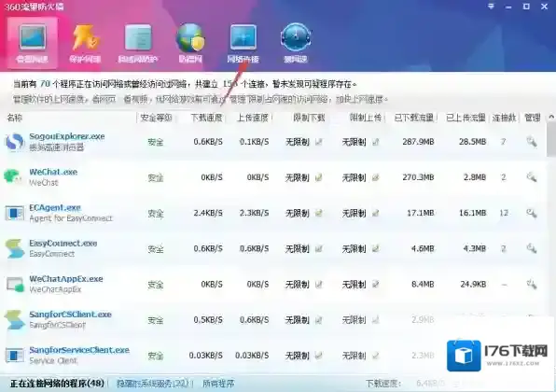Open the 局域网防护 tab

click(137, 43)
